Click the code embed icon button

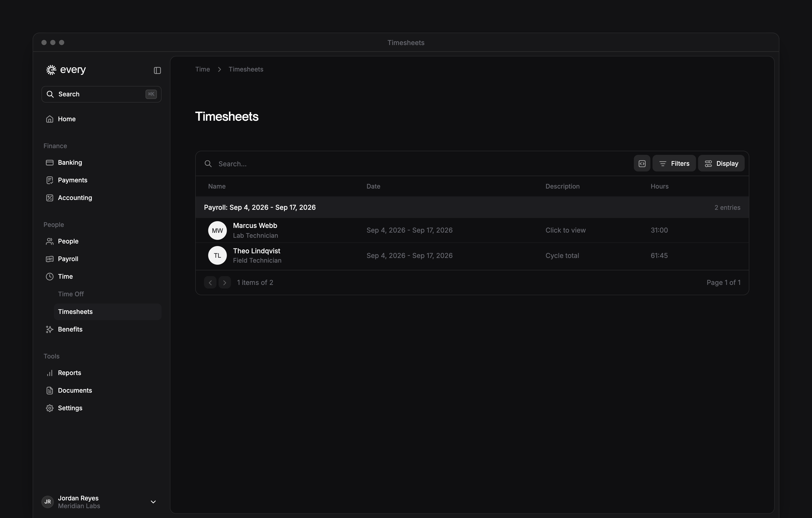coord(642,163)
